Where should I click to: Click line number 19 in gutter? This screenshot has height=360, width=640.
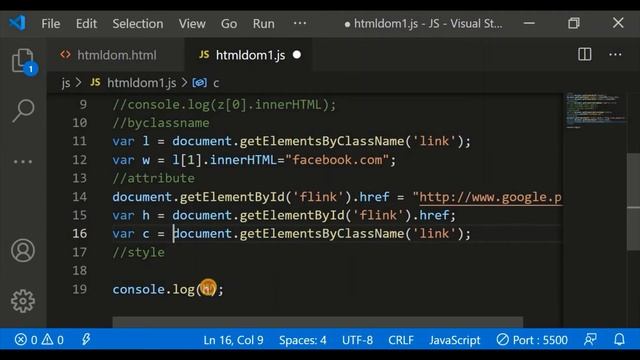80,289
